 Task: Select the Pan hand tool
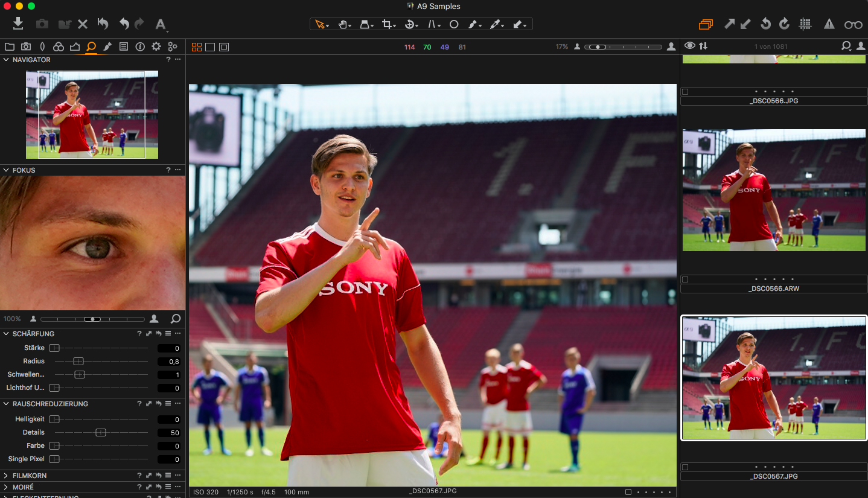click(343, 24)
